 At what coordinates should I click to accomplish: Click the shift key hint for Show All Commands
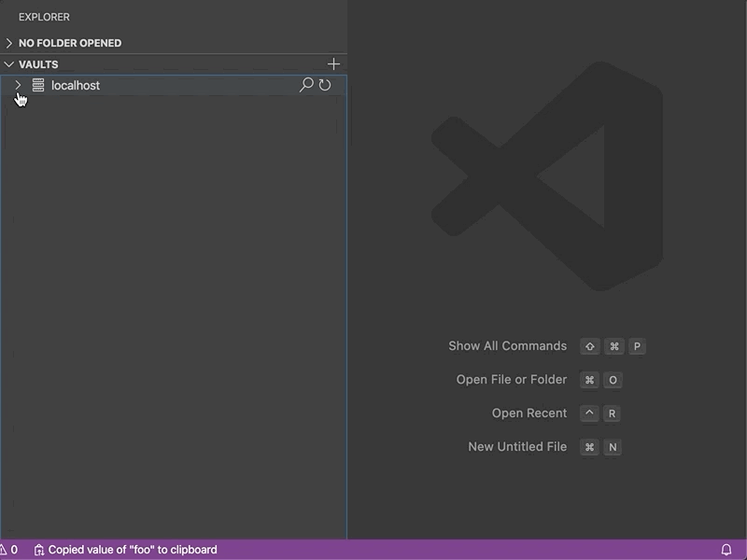pyautogui.click(x=590, y=346)
